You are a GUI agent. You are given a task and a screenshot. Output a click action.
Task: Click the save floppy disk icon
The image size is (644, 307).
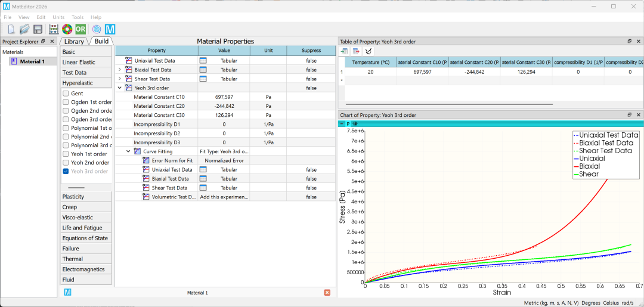(38, 29)
